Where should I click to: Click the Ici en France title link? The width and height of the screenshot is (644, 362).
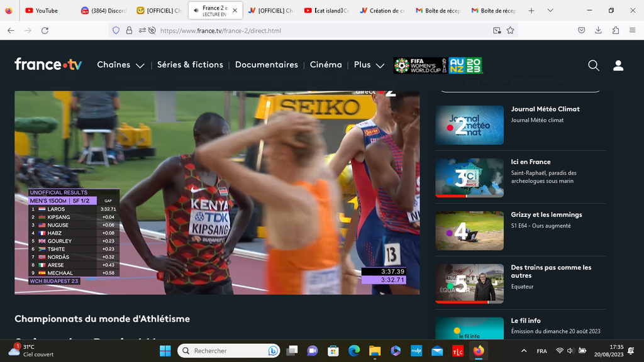pos(531,162)
